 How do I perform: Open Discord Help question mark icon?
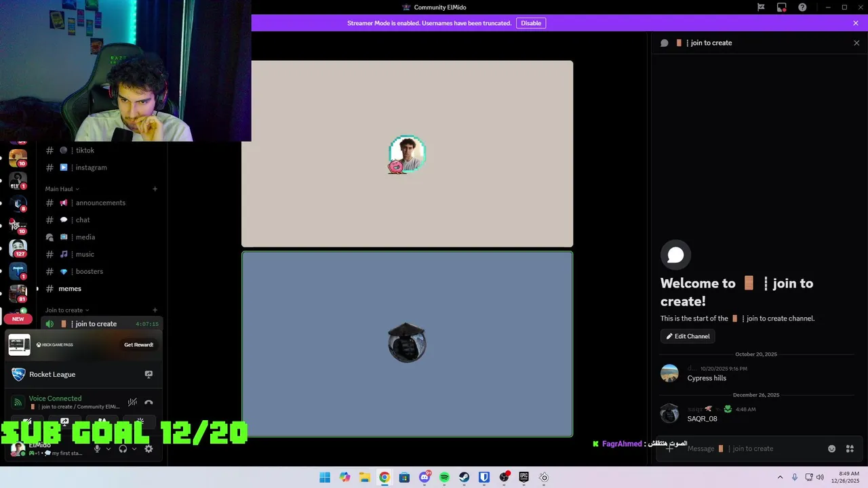point(802,7)
